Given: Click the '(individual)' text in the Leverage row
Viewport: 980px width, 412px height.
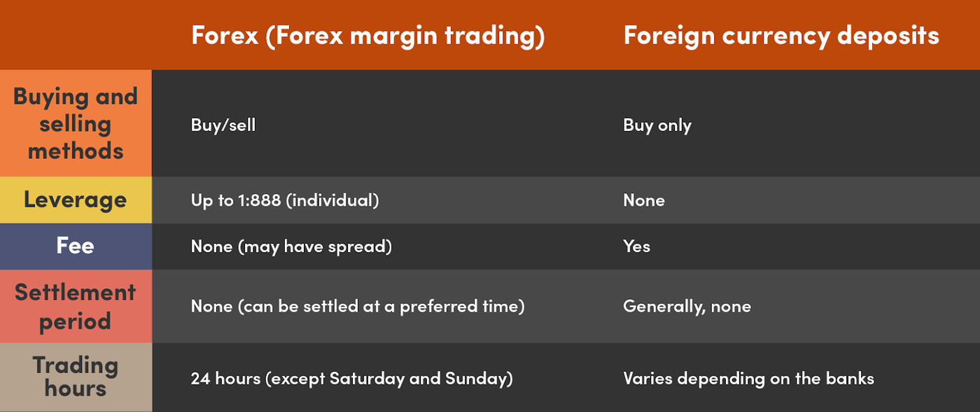Looking at the screenshot, I should pyautogui.click(x=333, y=200).
